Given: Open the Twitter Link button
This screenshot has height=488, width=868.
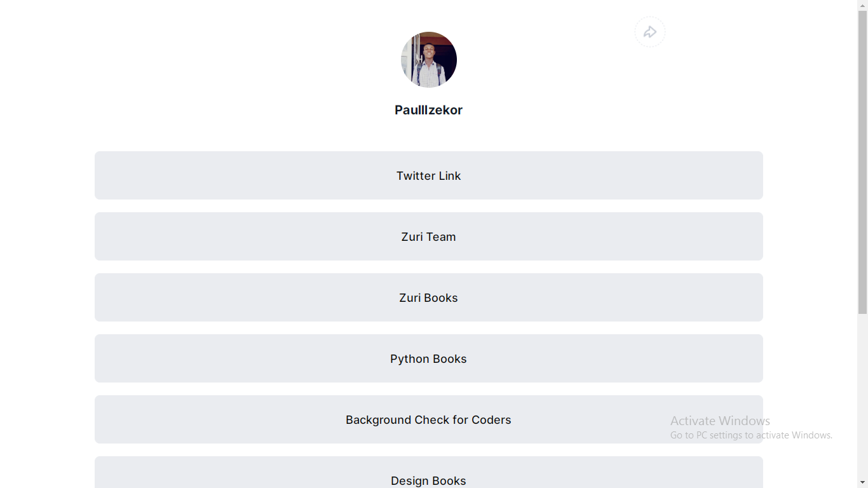Looking at the screenshot, I should 429,175.
